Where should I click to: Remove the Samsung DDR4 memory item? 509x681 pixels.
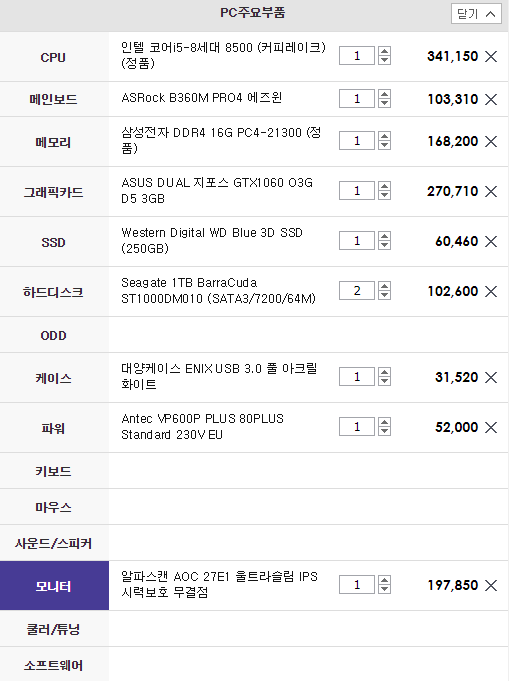point(491,141)
